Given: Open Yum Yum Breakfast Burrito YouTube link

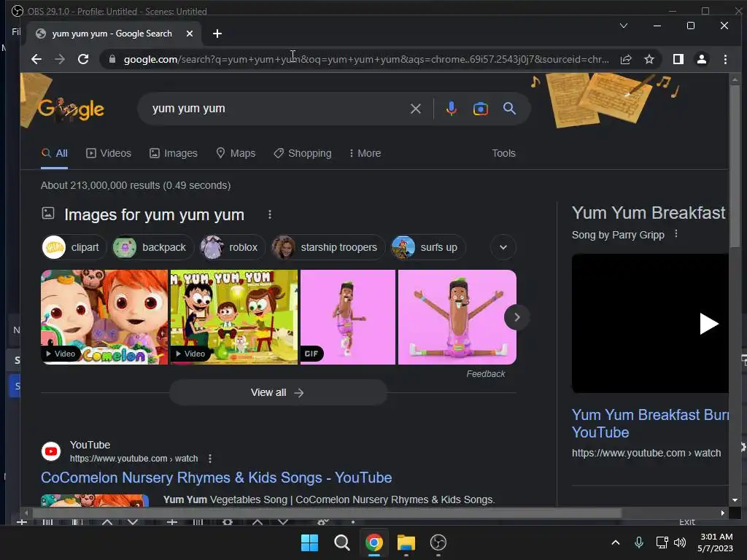Looking at the screenshot, I should point(650,424).
